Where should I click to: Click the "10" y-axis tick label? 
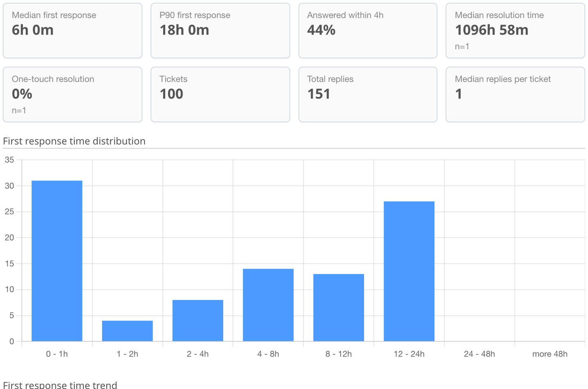click(9, 290)
